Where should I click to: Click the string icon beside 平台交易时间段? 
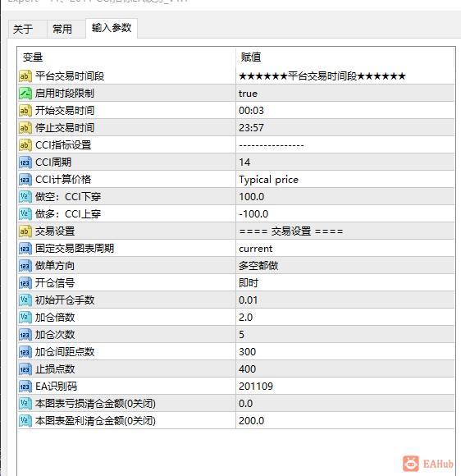click(x=25, y=76)
